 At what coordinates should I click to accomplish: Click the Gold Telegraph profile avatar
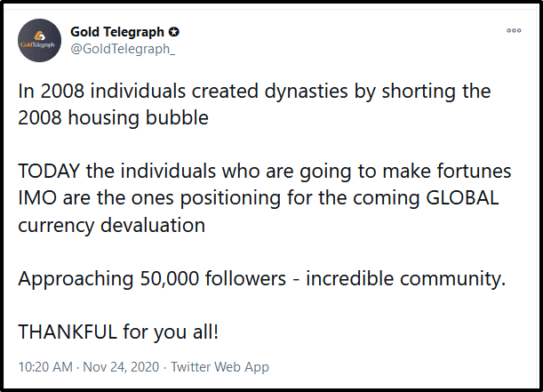point(39,41)
